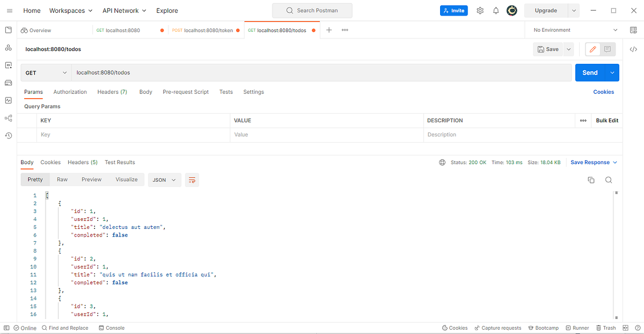Open Runner from the status bar
644x334 pixels.
coord(577,328)
